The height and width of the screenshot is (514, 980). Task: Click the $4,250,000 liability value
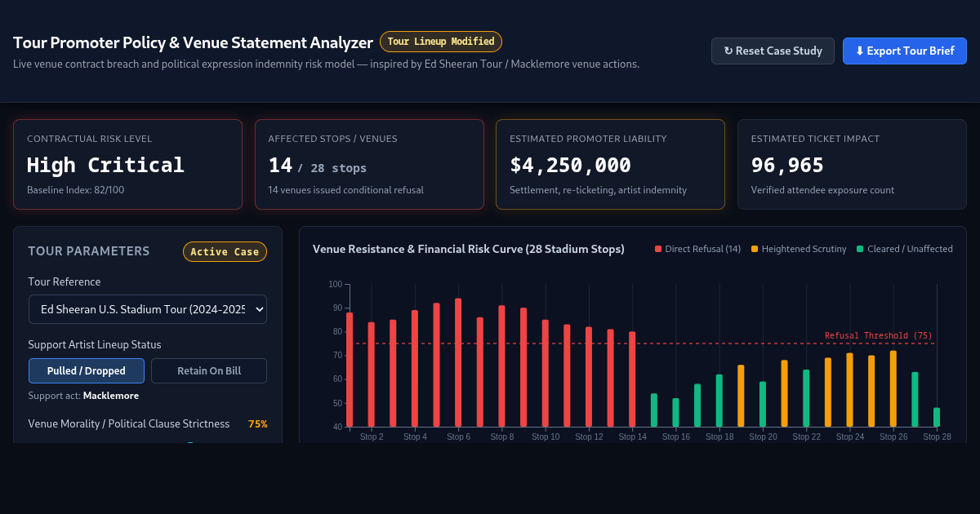[570, 165]
